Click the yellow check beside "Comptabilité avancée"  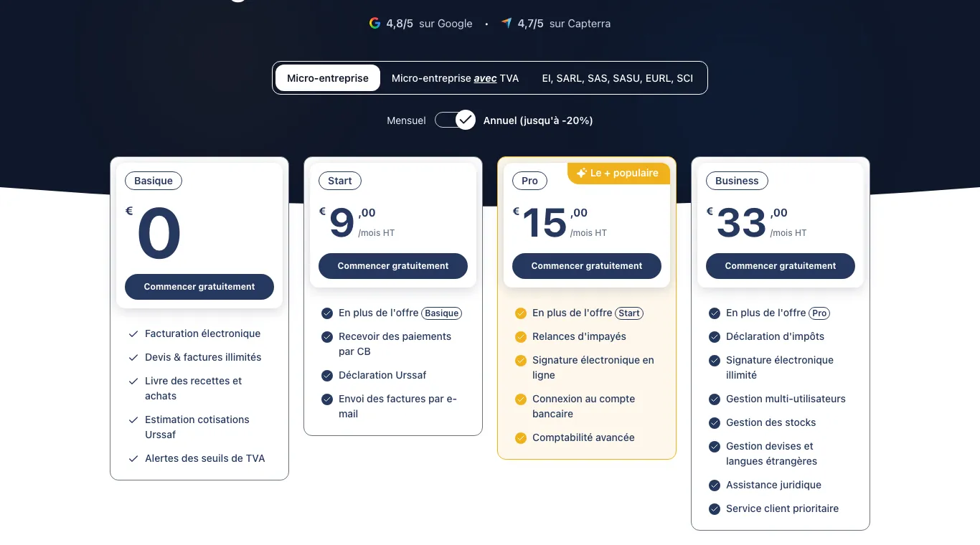coord(521,438)
